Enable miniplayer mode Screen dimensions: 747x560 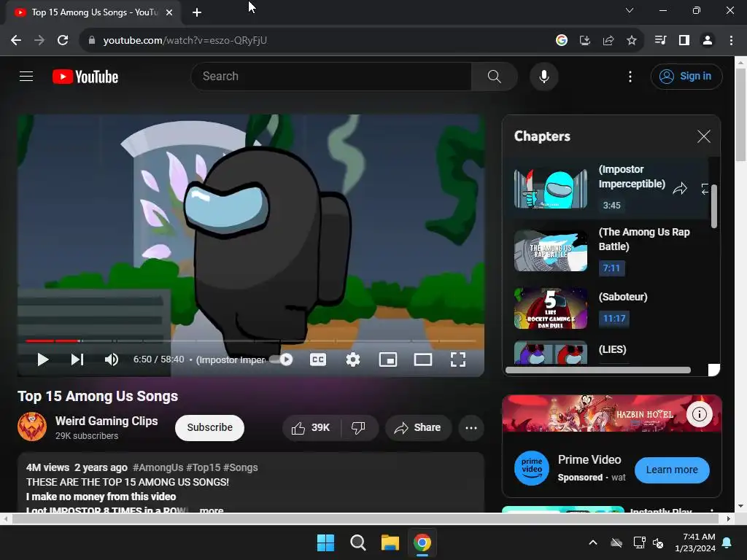pyautogui.click(x=388, y=359)
